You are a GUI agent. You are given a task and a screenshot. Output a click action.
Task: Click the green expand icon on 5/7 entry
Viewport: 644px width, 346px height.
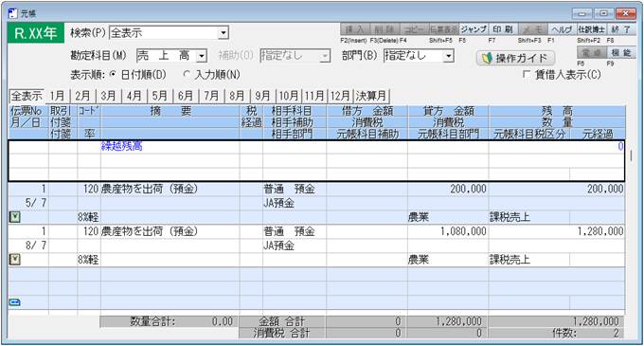point(15,217)
